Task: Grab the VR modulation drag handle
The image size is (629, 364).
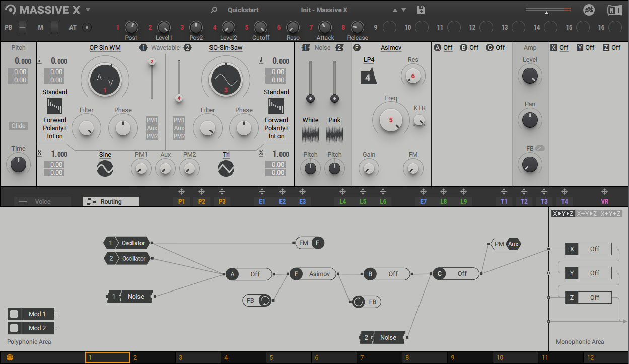Action: pyautogui.click(x=604, y=192)
